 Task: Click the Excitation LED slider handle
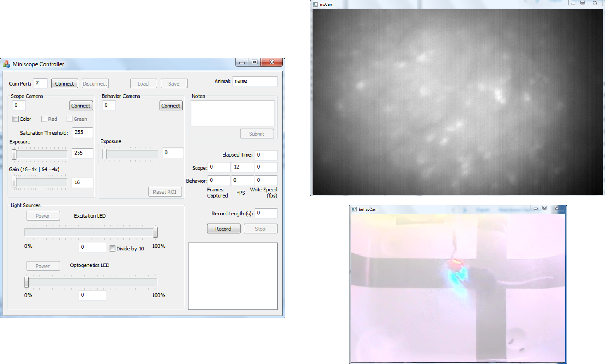155,232
